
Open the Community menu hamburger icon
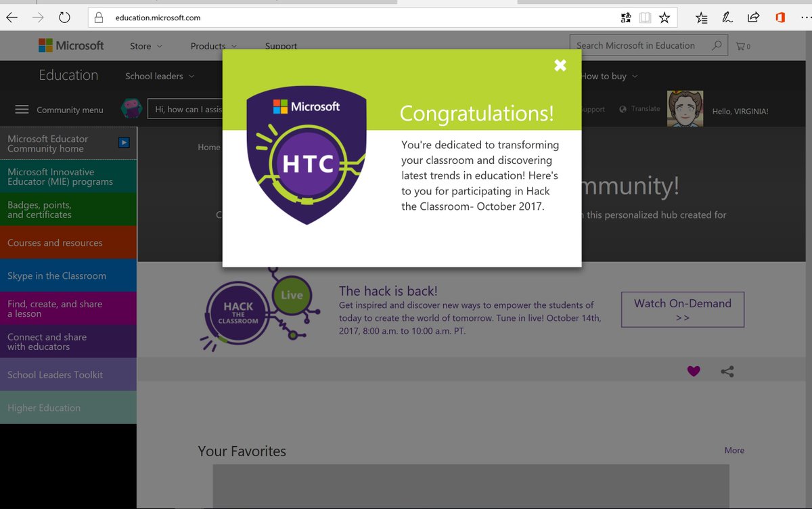tap(22, 110)
